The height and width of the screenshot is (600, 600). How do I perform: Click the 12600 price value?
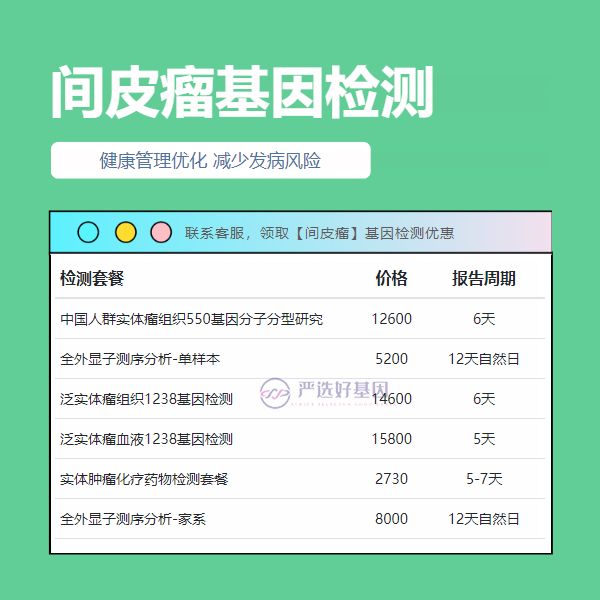point(391,319)
